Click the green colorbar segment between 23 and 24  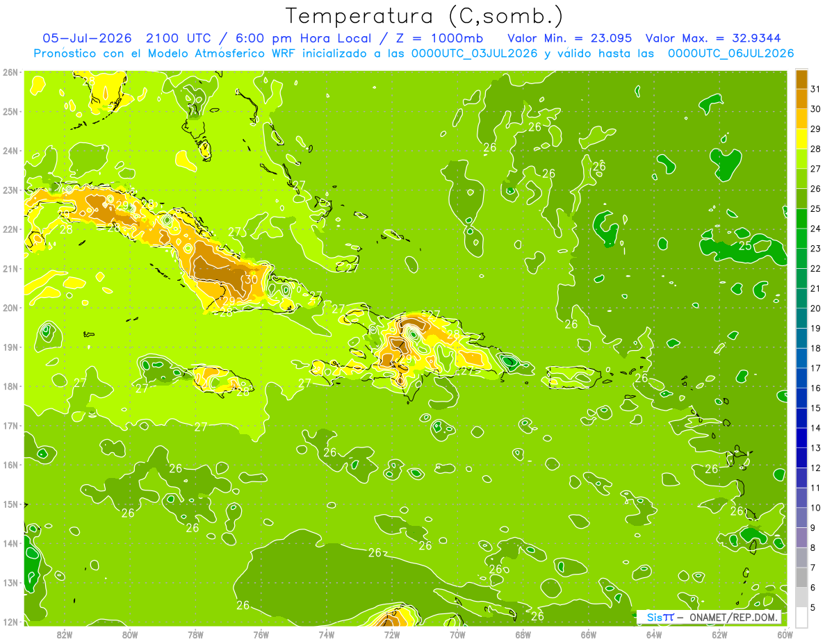(801, 238)
